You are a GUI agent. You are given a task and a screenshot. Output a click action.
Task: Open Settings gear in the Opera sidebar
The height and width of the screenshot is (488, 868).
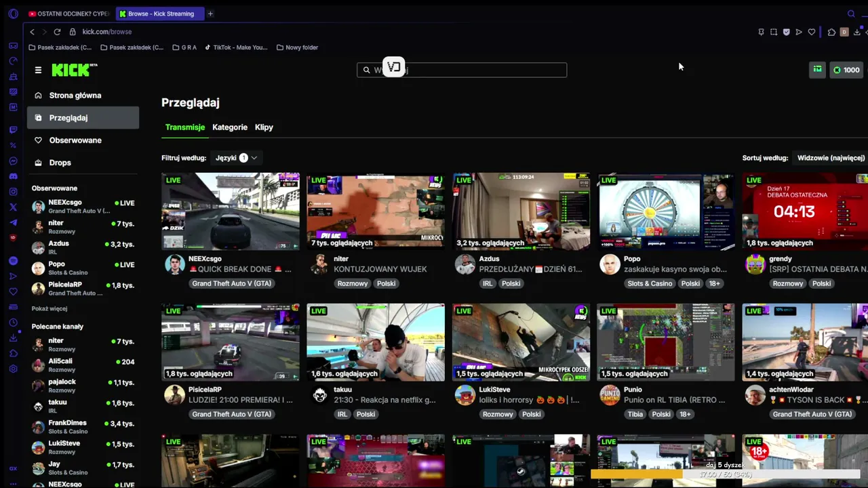click(x=13, y=369)
